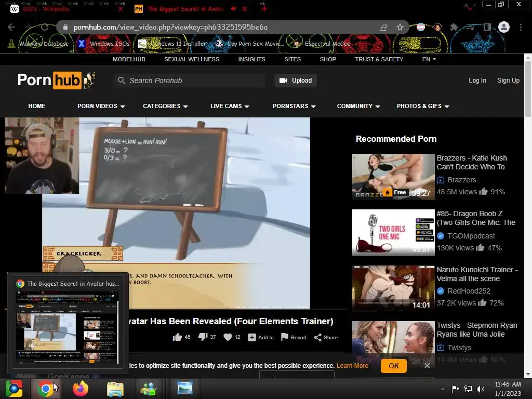Open the volume icon in the system tray
The width and height of the screenshot is (532, 399).
coord(481,389)
